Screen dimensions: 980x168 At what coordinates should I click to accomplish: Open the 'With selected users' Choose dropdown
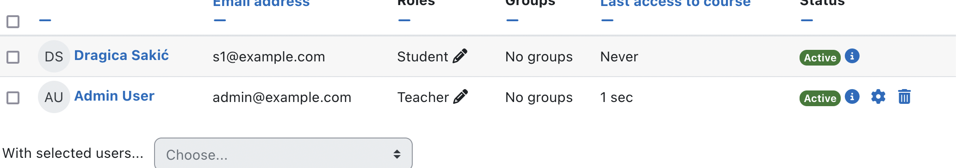click(283, 154)
